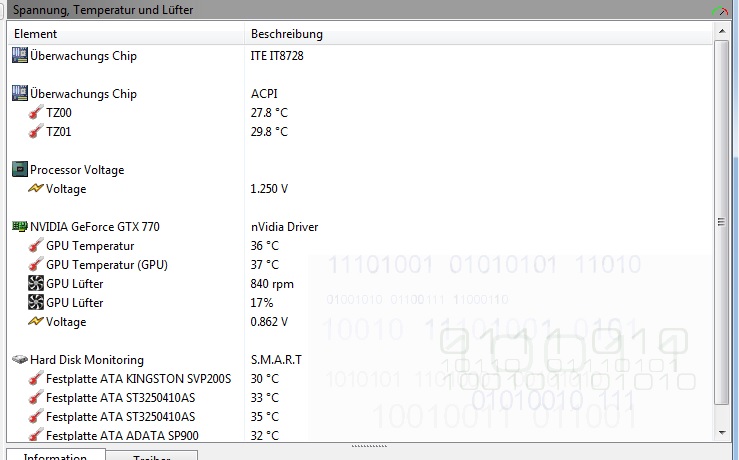739x460 pixels.
Task: Click the 27.8 °C value
Action: 269,113
